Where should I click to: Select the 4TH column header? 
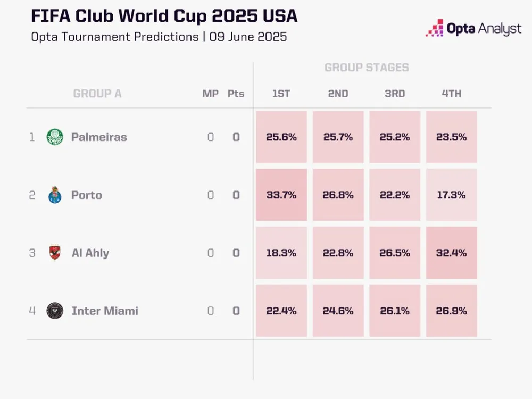451,94
